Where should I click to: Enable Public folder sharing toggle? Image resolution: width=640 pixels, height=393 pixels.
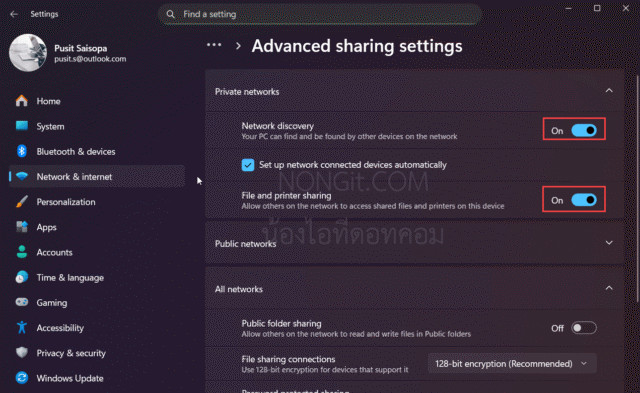point(584,328)
